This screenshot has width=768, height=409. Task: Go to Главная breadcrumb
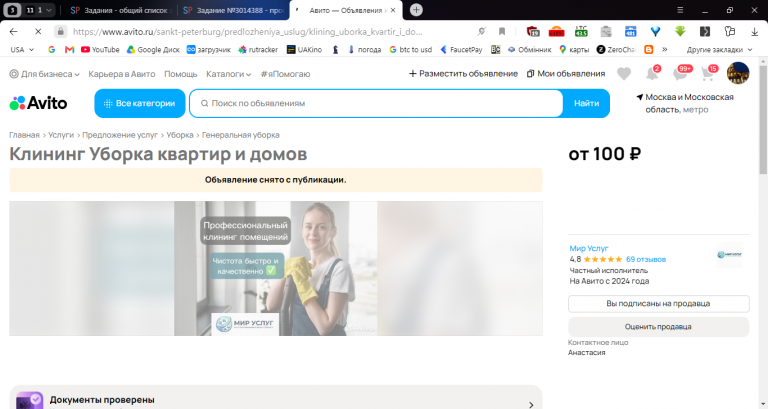(x=24, y=135)
